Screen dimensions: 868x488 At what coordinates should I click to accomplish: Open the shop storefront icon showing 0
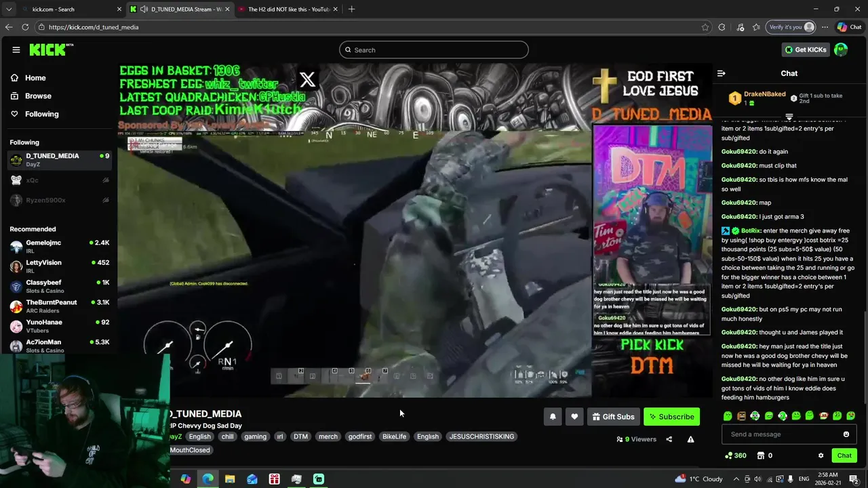tap(765, 455)
